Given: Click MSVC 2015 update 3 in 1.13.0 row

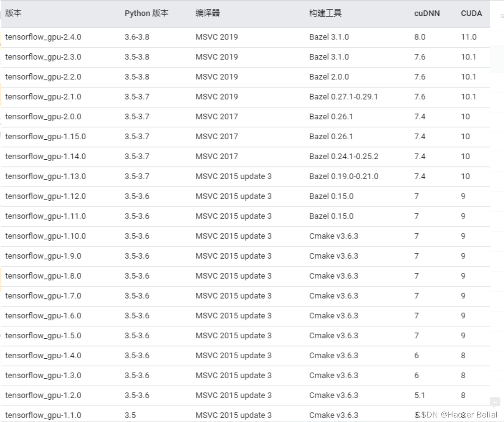Looking at the screenshot, I should pos(234,176).
